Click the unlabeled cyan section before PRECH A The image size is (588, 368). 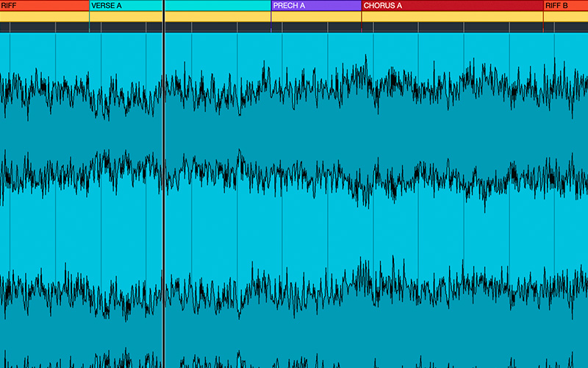click(x=218, y=5)
